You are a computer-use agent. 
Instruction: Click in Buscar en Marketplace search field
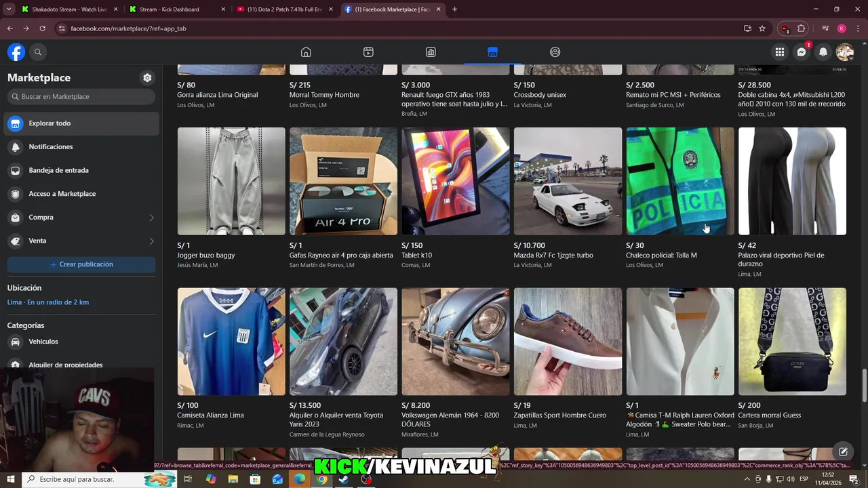point(81,97)
